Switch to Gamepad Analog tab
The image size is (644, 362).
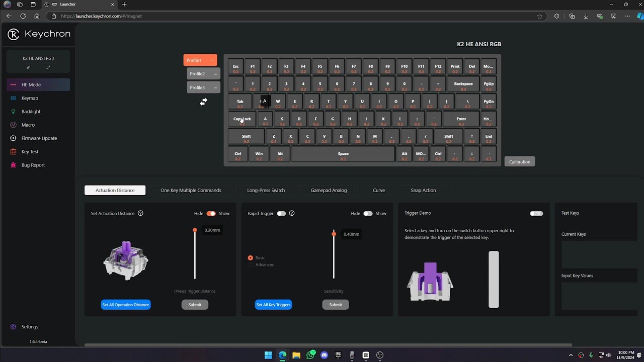tap(329, 190)
